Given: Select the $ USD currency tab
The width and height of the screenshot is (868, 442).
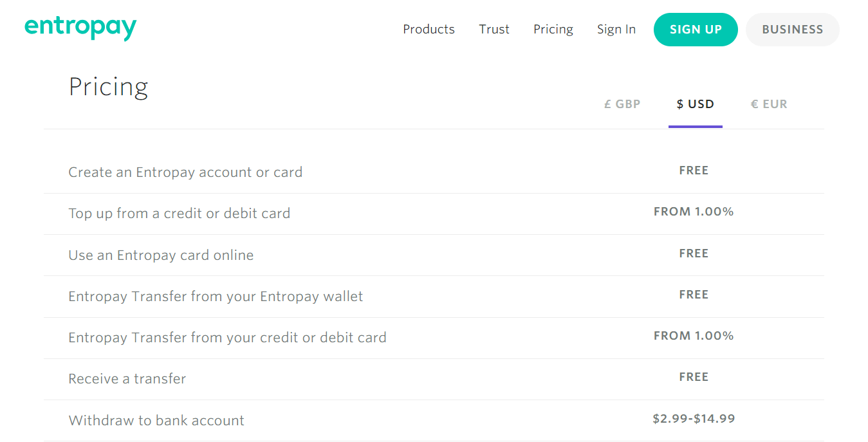Looking at the screenshot, I should click(696, 104).
